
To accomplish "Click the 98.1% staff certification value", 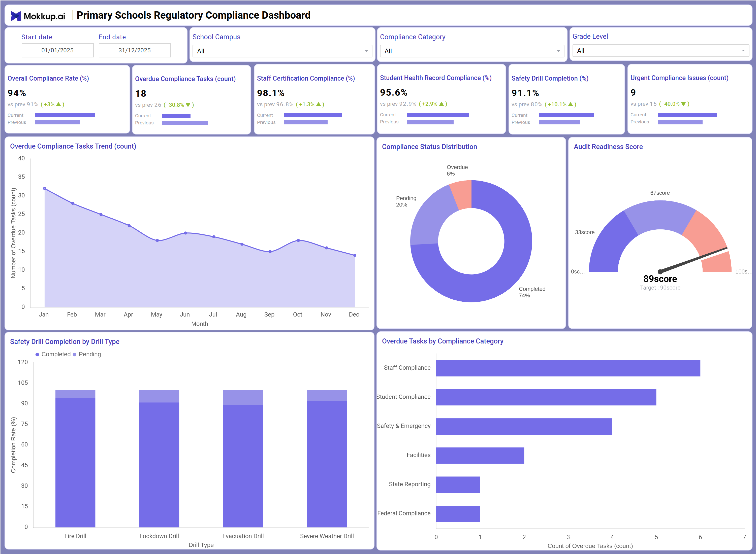I will point(270,93).
